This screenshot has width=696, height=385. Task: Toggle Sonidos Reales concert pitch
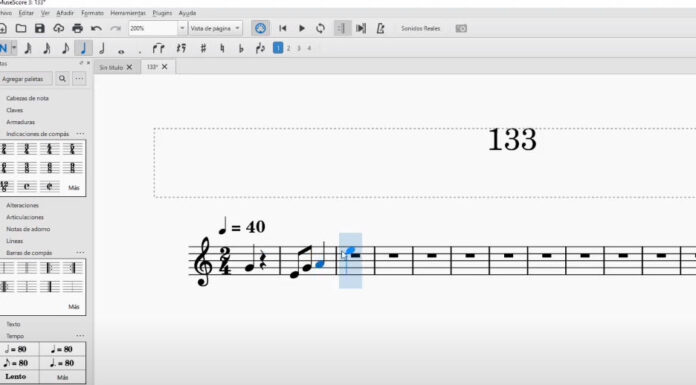pyautogui.click(x=420, y=28)
